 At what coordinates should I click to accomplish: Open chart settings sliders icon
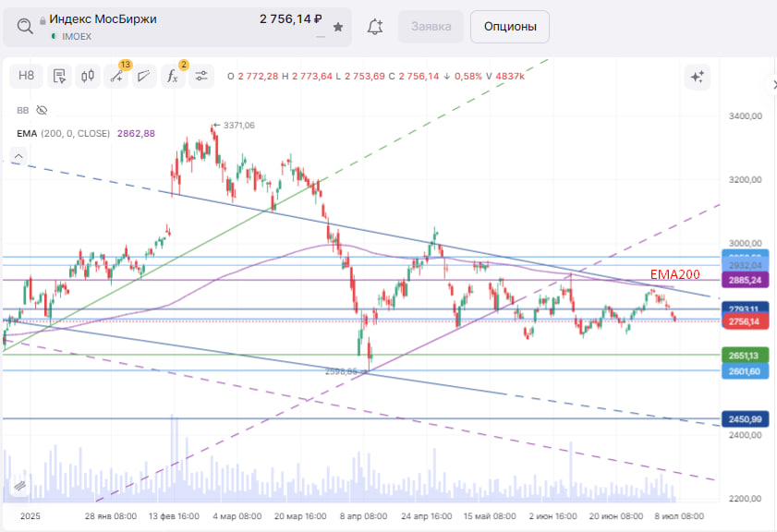click(200, 76)
